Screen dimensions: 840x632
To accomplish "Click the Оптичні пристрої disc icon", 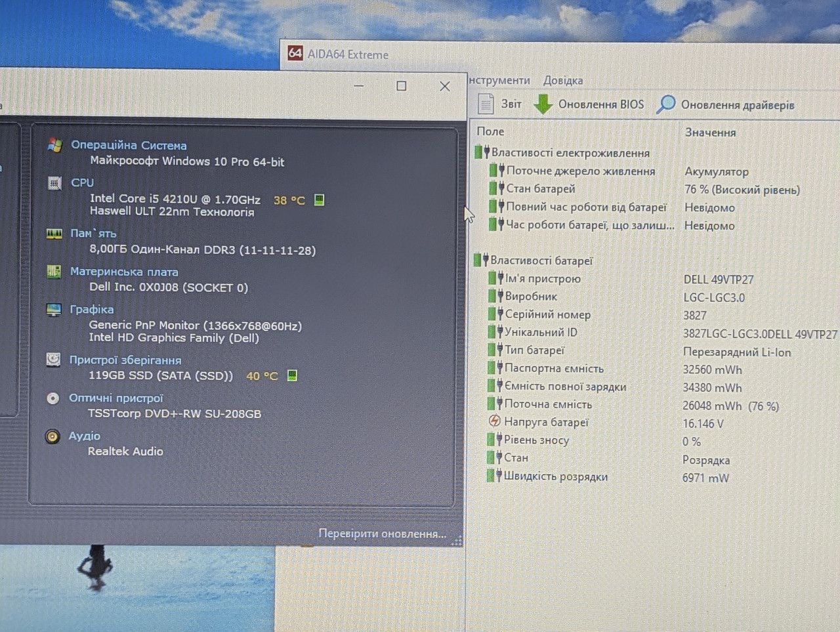I will pyautogui.click(x=52, y=398).
